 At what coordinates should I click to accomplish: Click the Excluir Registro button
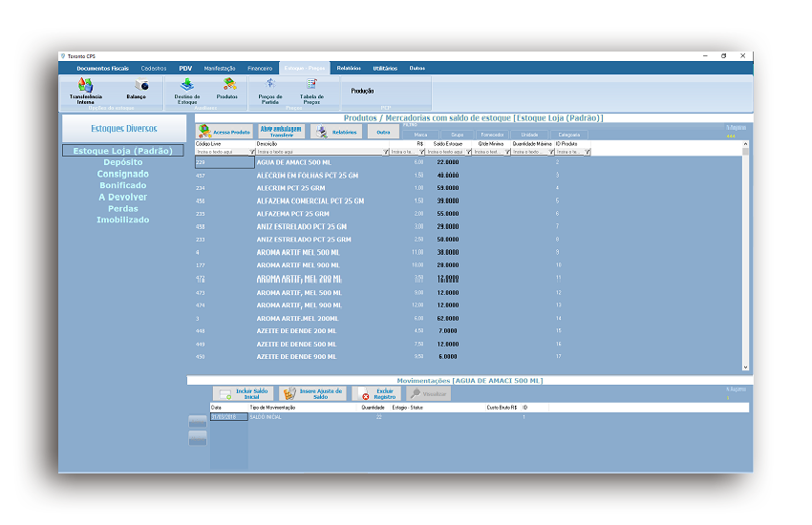pyautogui.click(x=377, y=393)
